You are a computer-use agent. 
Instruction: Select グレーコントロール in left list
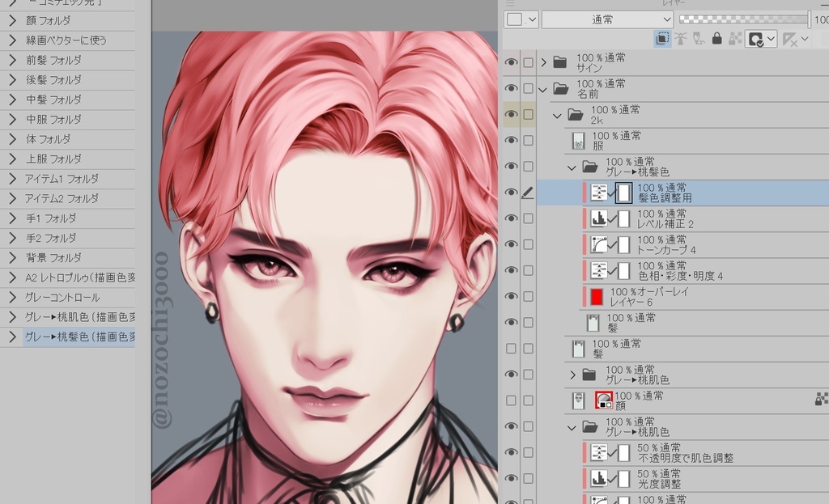pyautogui.click(x=62, y=298)
